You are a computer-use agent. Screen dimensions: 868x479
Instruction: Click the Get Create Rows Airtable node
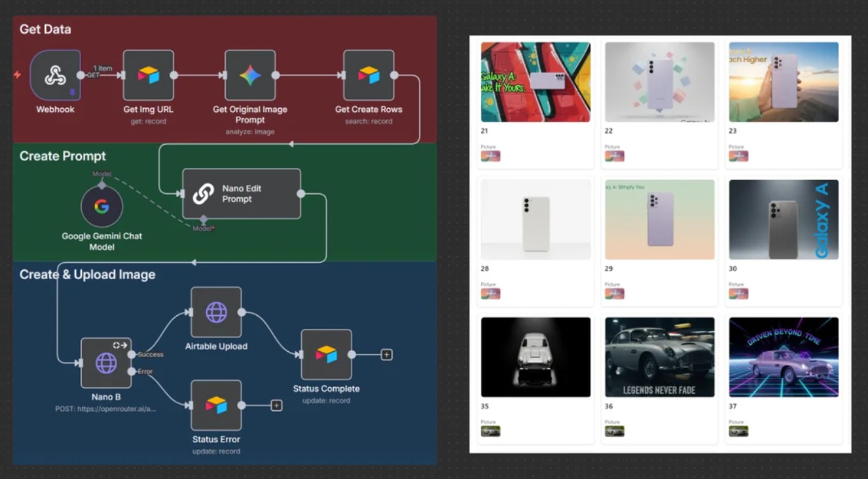click(x=369, y=75)
